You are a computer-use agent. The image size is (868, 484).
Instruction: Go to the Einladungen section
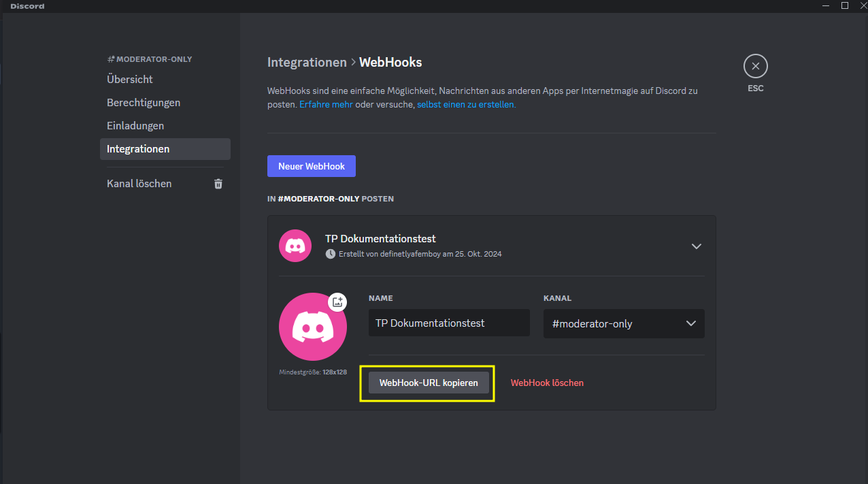coord(135,126)
